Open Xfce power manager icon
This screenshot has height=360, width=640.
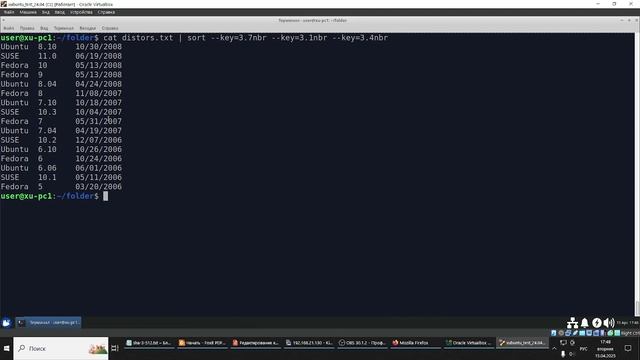(597, 323)
